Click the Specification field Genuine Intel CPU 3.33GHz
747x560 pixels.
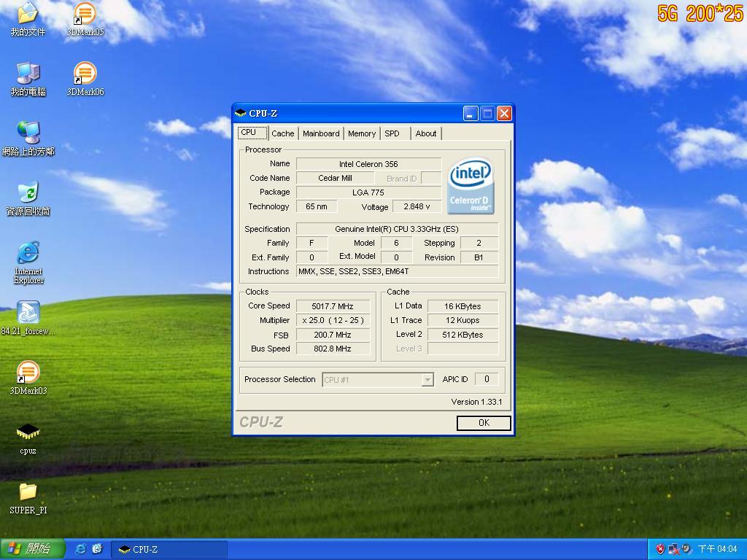point(397,229)
